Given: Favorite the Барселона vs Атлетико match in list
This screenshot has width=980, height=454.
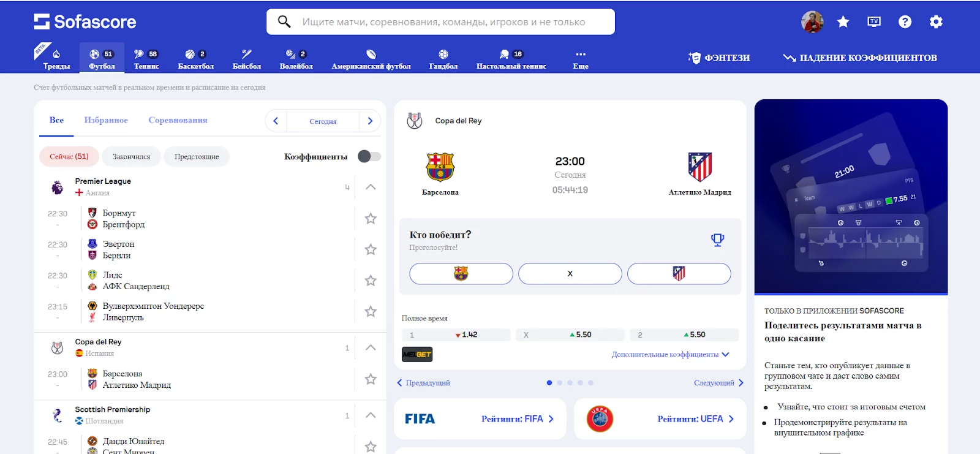Looking at the screenshot, I should pos(371,379).
